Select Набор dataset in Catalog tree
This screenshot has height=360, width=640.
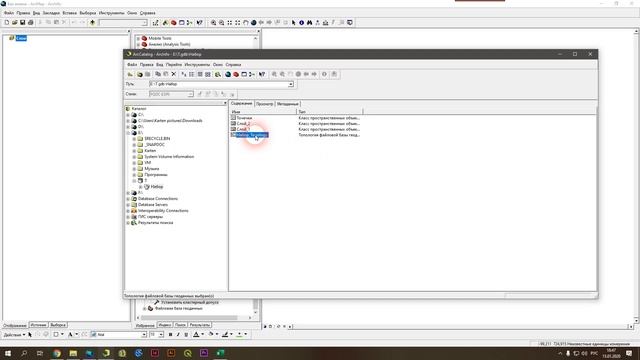(x=157, y=187)
